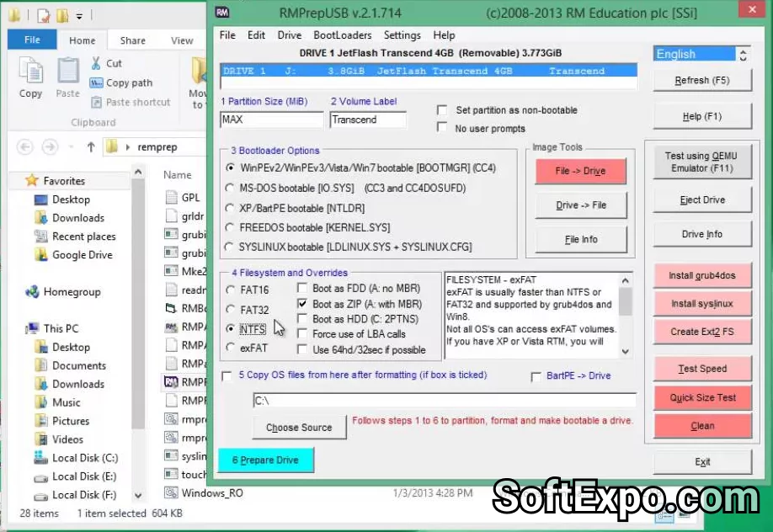
Task: Click the Copy icon in the Clipboard group
Action: click(x=30, y=72)
